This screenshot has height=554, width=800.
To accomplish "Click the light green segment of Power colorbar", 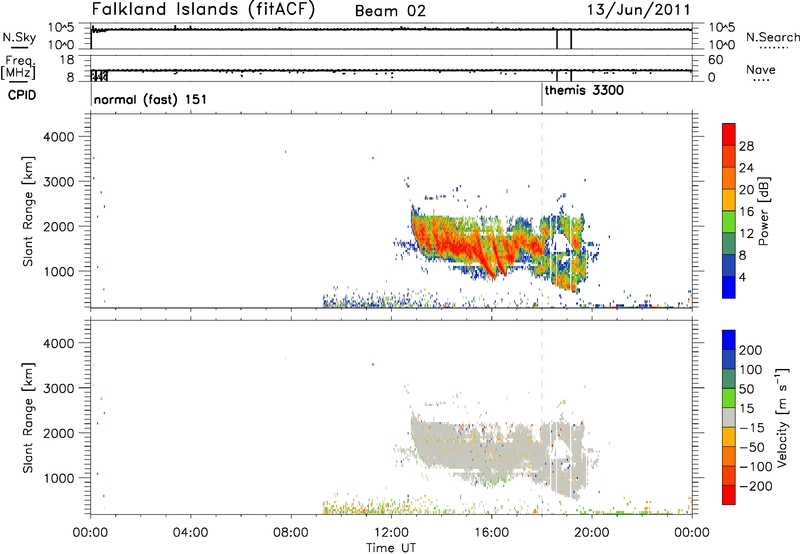I will click(x=729, y=221).
